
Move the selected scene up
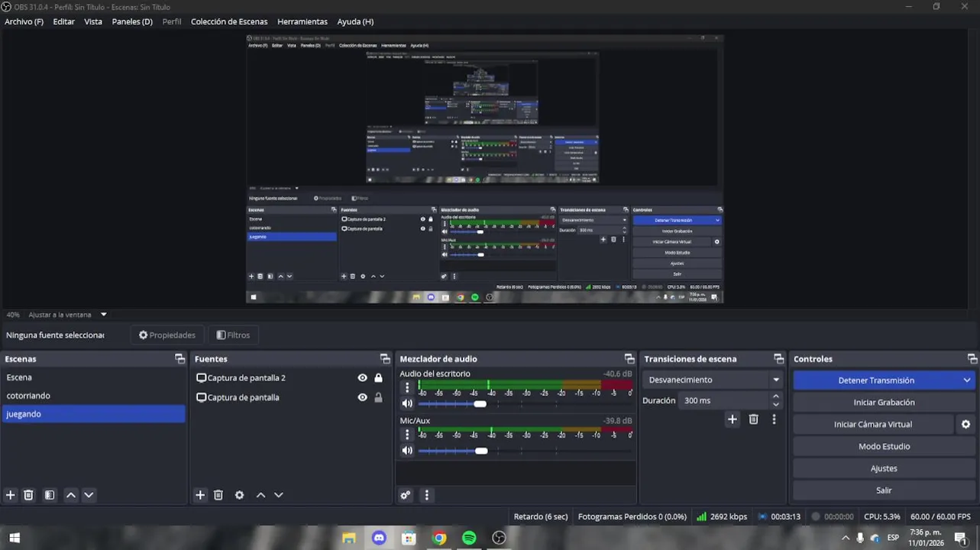click(71, 495)
